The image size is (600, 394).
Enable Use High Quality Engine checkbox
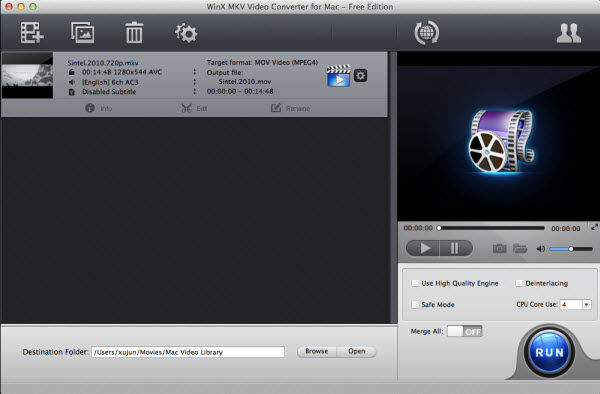point(415,283)
